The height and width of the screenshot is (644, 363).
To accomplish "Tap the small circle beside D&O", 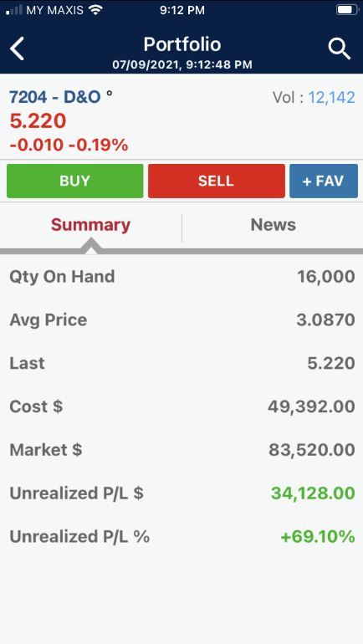I will click(x=110, y=93).
